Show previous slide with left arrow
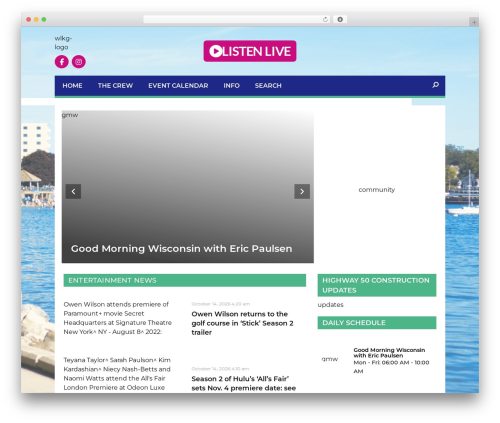The image size is (500, 423). (x=73, y=191)
